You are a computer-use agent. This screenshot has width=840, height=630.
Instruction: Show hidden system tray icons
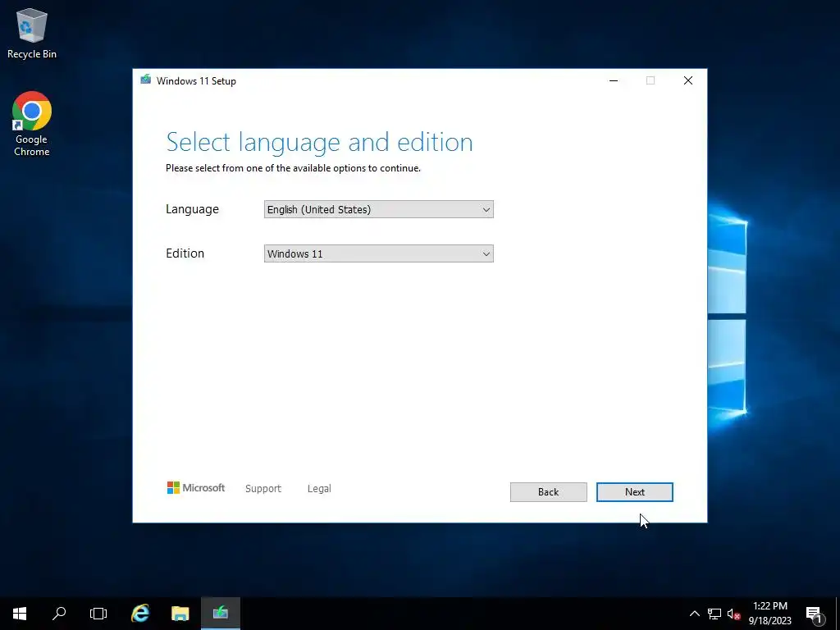(x=694, y=614)
